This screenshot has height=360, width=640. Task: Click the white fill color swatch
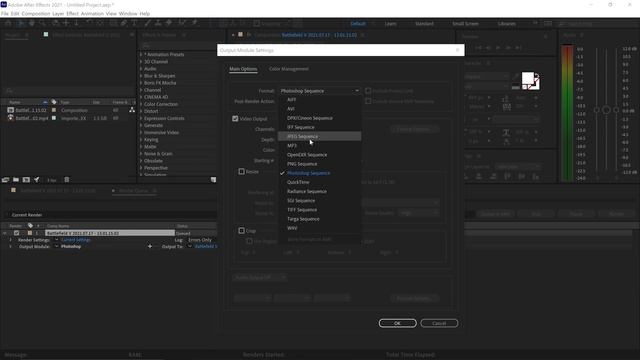point(528,78)
